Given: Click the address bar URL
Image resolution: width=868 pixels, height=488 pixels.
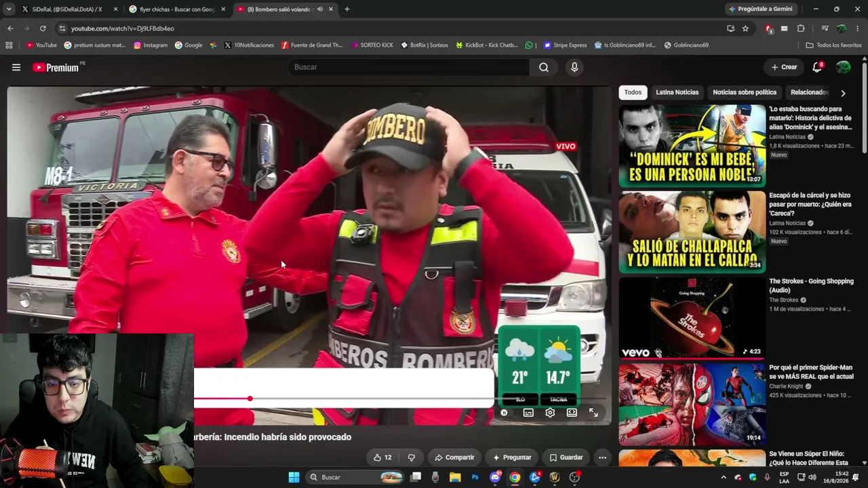Looking at the screenshot, I should tap(123, 28).
